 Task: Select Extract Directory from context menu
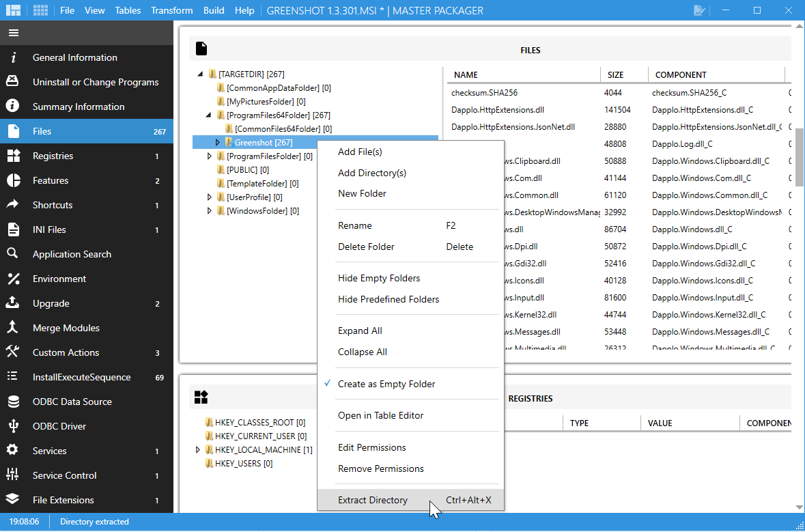click(373, 500)
